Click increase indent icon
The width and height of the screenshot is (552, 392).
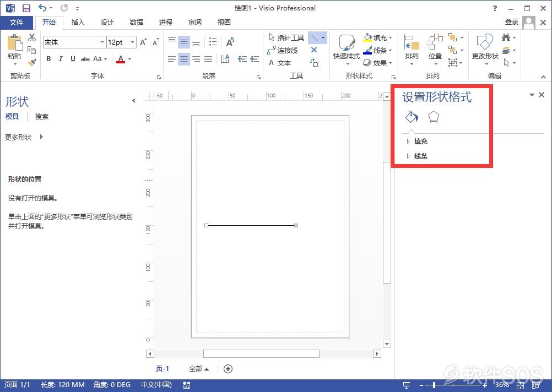coord(255,59)
